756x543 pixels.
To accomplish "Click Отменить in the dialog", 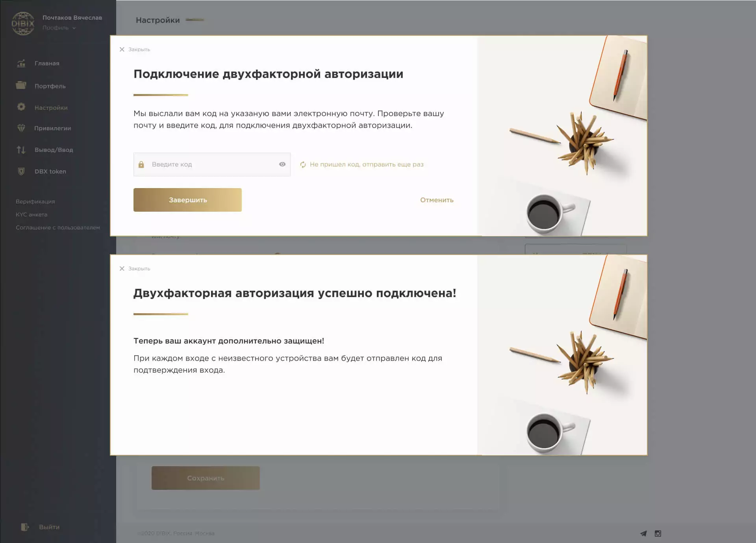I will (437, 200).
